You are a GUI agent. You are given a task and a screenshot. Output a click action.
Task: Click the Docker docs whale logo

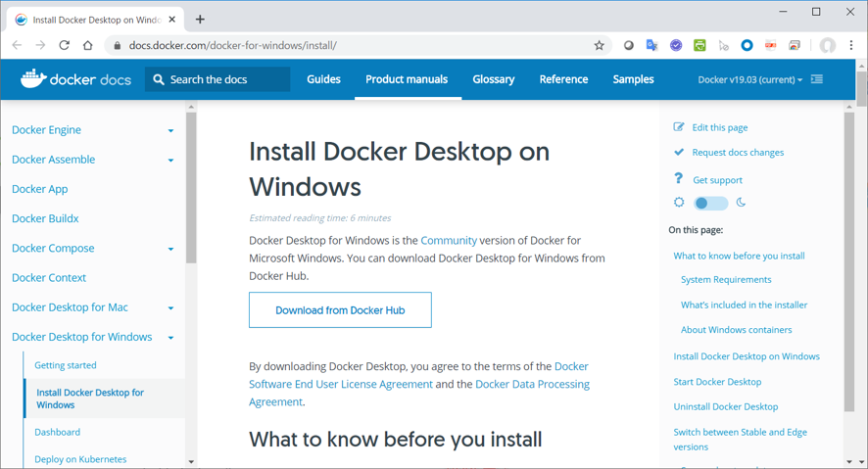click(33, 79)
